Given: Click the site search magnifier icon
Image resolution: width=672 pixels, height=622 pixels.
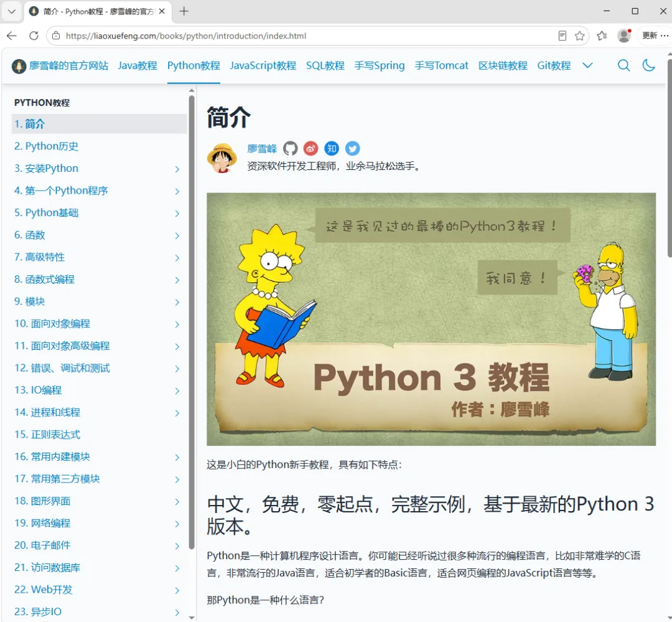Looking at the screenshot, I should [623, 65].
